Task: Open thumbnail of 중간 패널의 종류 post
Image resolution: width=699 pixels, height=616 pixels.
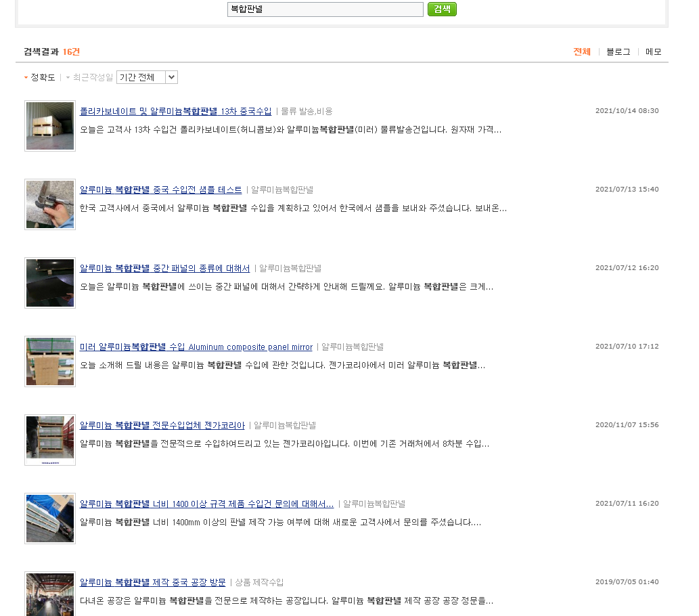Action: click(x=50, y=283)
